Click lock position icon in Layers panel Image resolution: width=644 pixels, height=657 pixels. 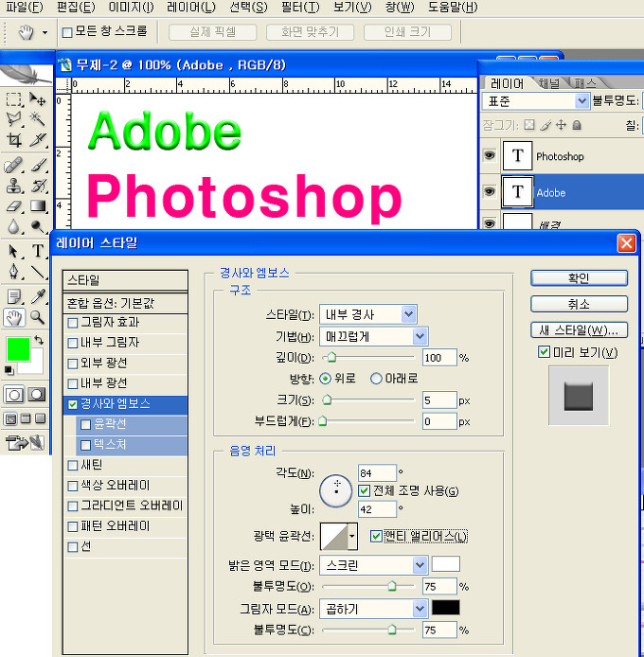tap(561, 125)
